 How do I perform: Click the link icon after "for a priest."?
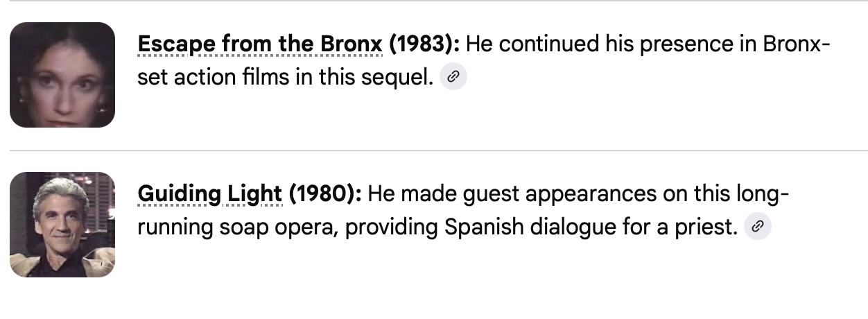[x=758, y=226]
